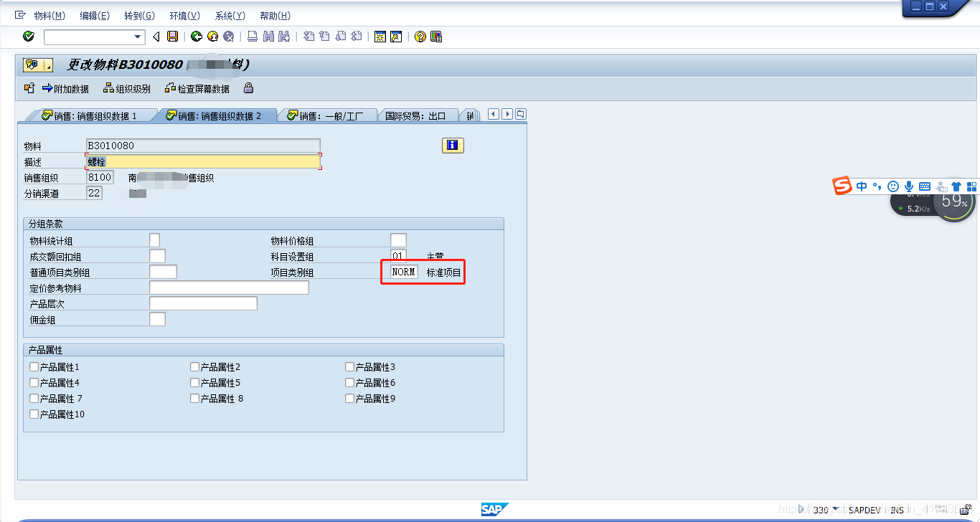Click the 描述 input field containing 螺栓
Image resolution: width=980 pixels, height=522 pixels.
[203, 161]
